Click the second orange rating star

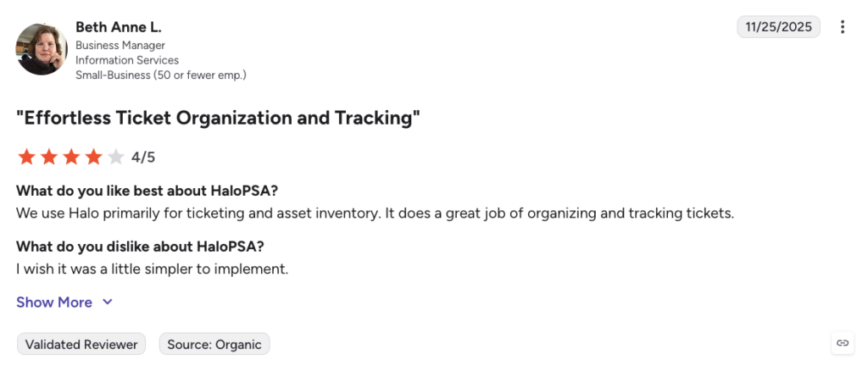click(49, 158)
